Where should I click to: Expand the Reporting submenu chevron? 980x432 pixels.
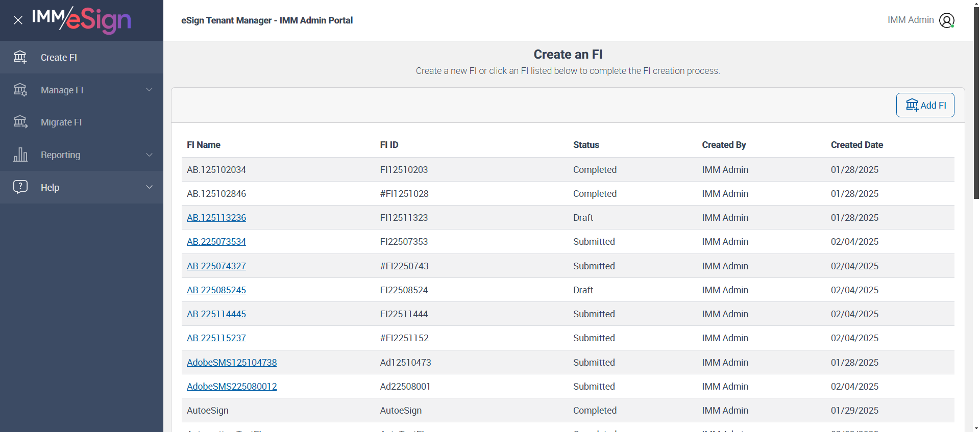[150, 155]
